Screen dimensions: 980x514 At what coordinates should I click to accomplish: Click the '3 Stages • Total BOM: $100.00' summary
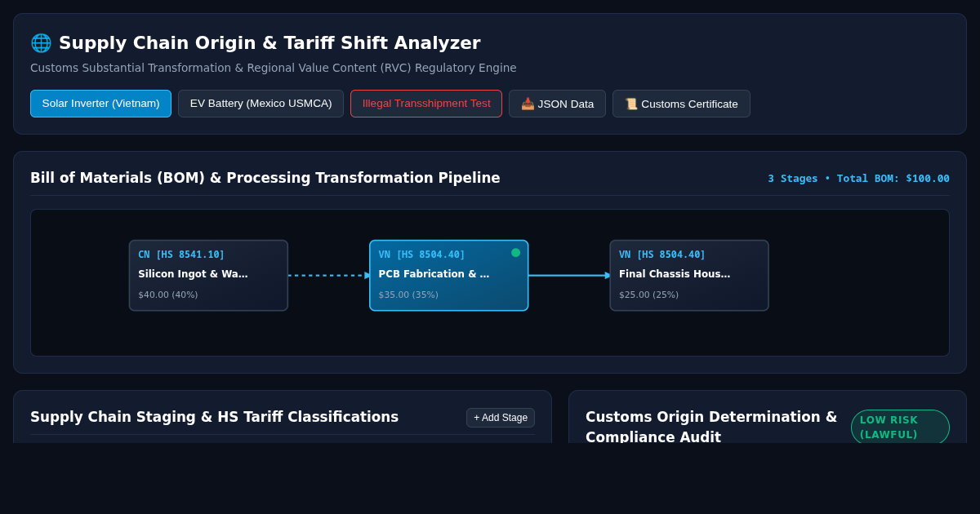858,179
